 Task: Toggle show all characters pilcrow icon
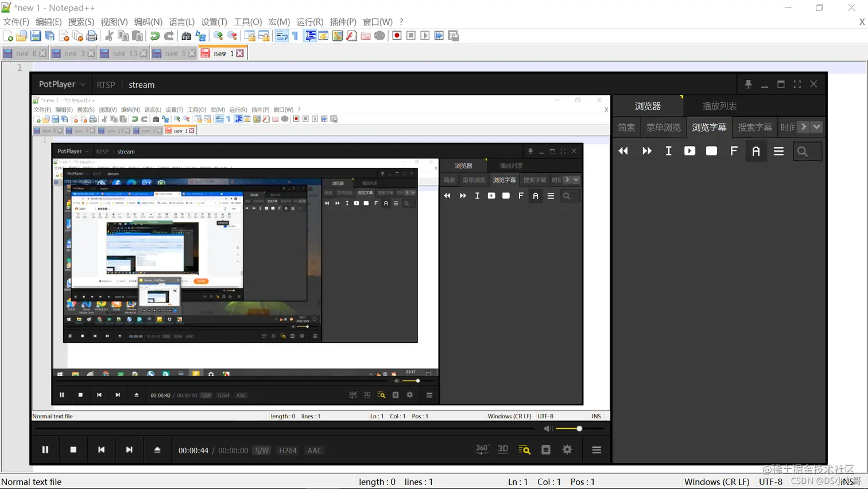point(295,36)
